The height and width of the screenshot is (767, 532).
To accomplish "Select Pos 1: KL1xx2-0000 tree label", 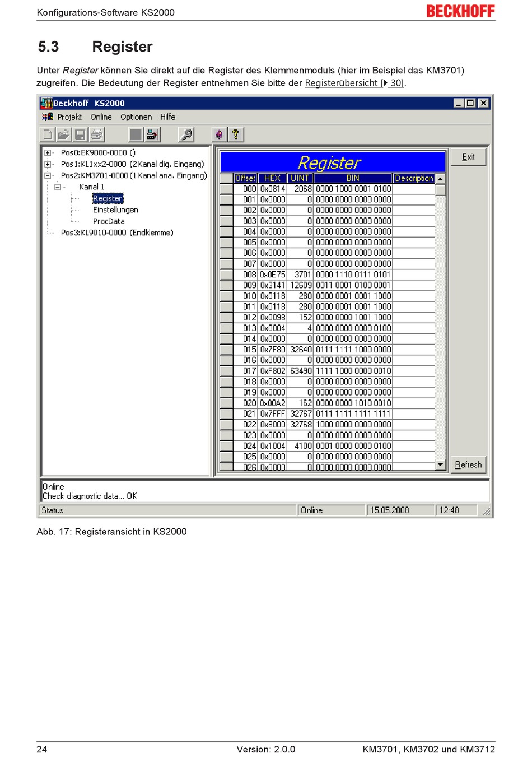I will point(132,164).
